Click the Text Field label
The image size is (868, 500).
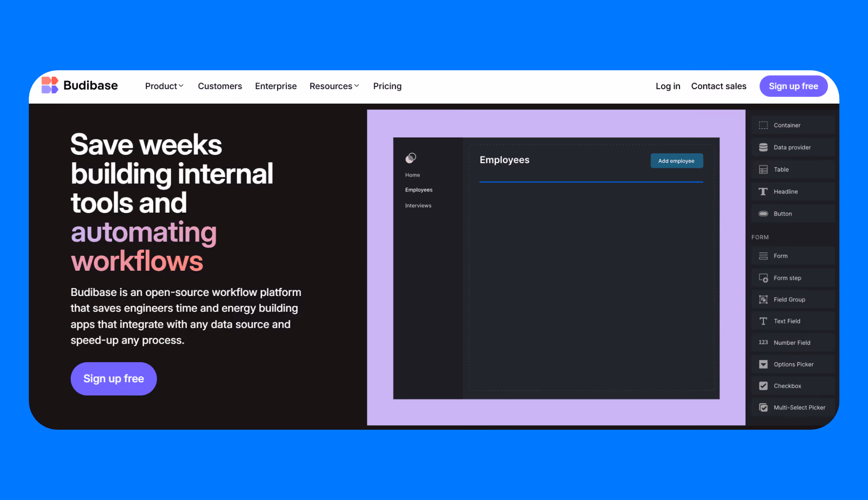787,321
